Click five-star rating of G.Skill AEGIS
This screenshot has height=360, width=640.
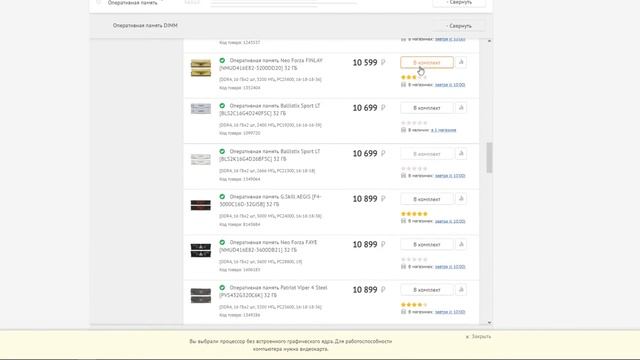coord(414,214)
